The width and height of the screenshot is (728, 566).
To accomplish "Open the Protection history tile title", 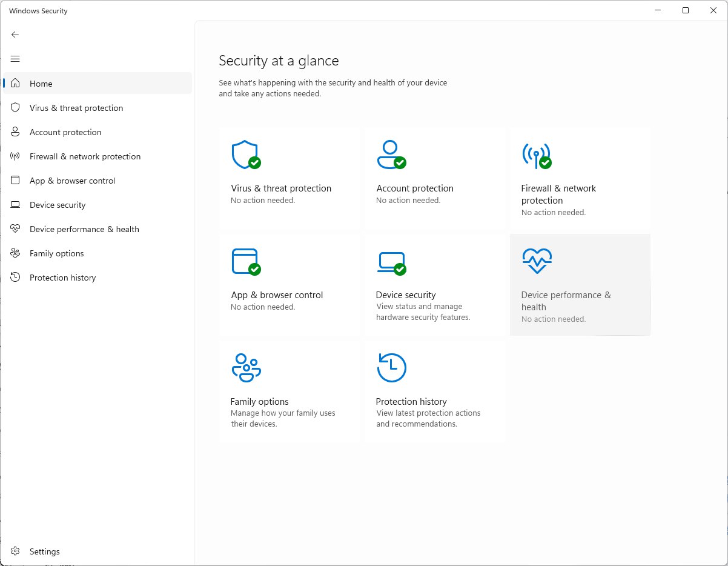I will [x=411, y=402].
